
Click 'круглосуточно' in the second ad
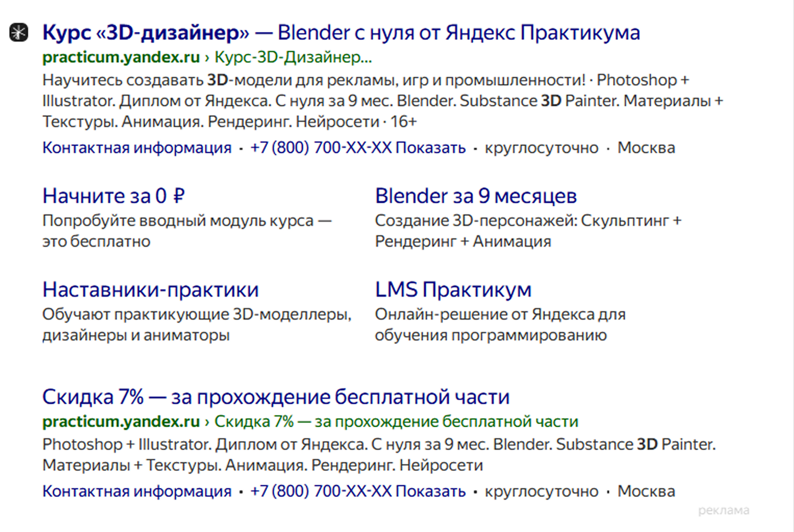pos(541,491)
